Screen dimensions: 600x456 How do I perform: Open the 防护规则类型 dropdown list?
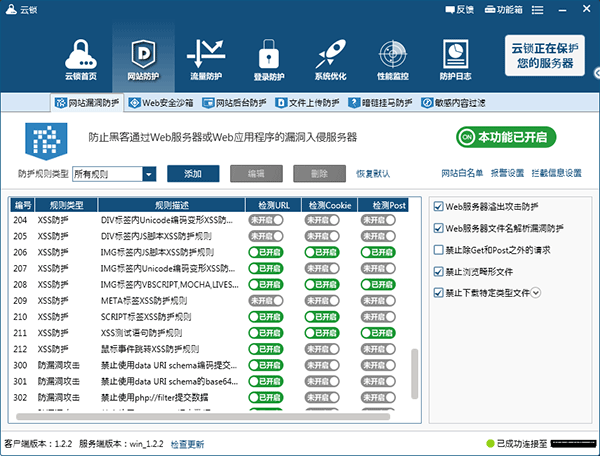click(149, 174)
